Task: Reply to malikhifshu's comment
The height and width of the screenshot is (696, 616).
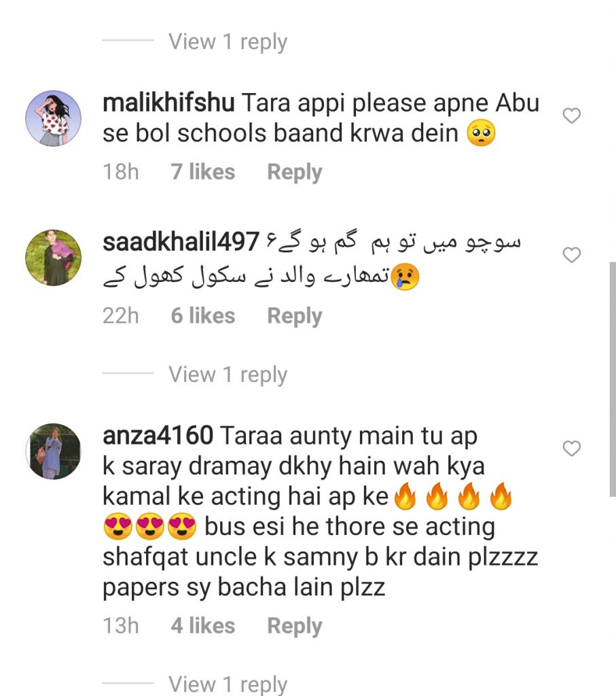Action: pos(295,172)
